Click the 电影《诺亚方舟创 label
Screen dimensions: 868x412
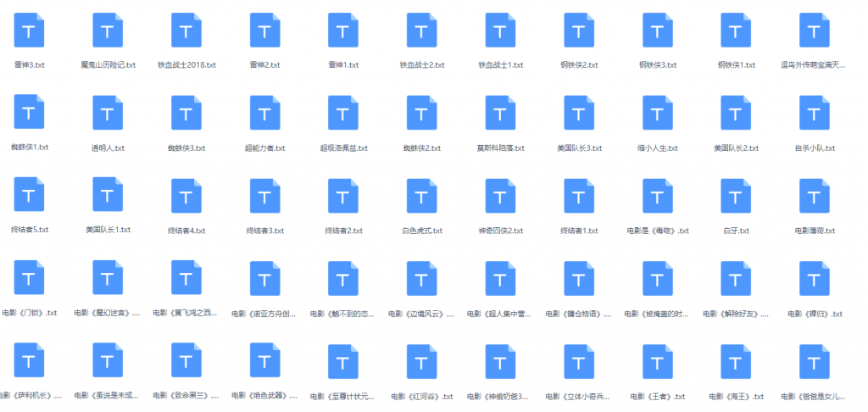pyautogui.click(x=265, y=314)
